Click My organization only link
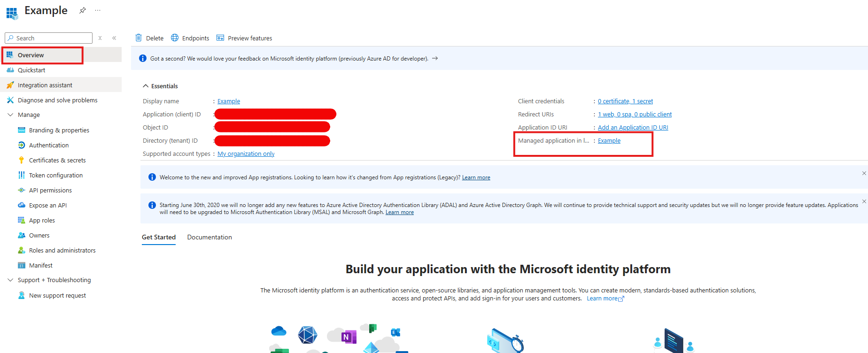868x353 pixels. (246, 153)
